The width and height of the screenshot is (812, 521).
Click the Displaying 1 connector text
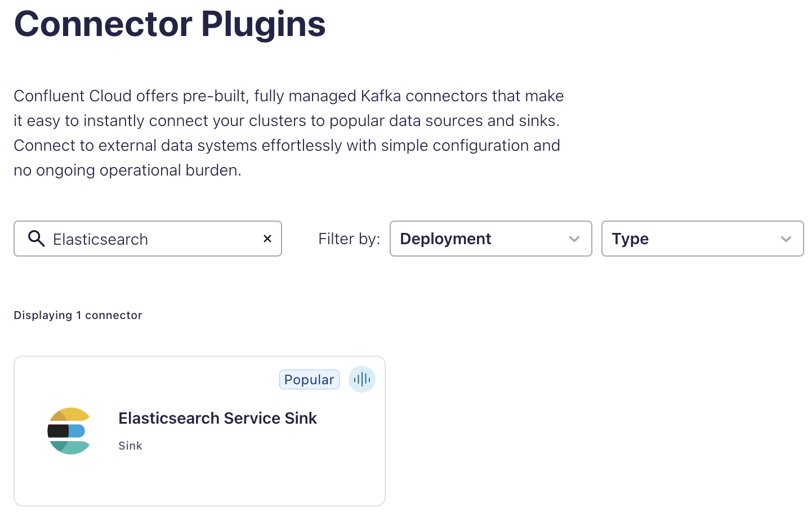(78, 315)
